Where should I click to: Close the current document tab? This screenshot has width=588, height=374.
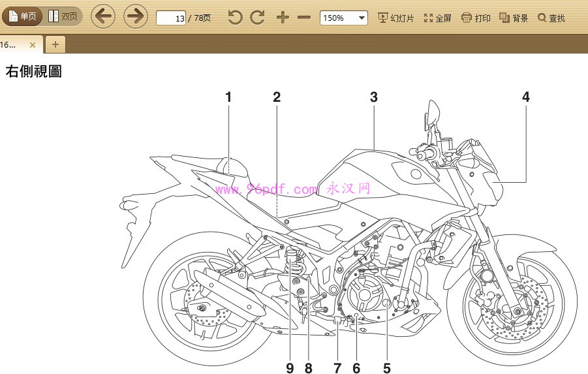click(33, 45)
